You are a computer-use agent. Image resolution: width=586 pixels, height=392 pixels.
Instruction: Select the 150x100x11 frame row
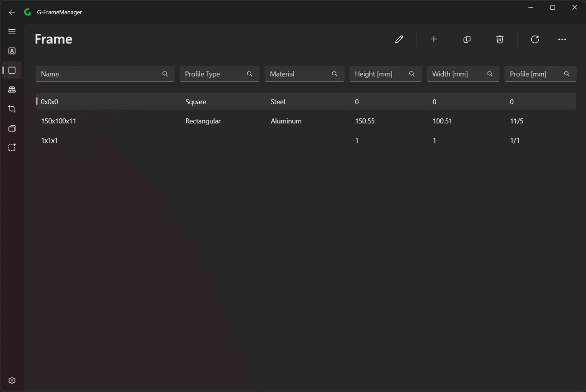(x=306, y=121)
